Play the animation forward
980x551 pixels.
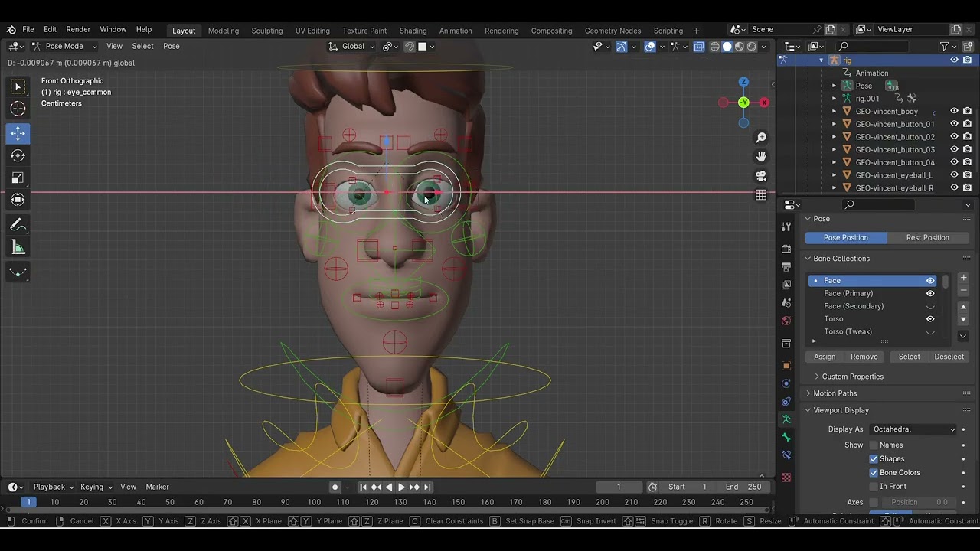click(401, 487)
